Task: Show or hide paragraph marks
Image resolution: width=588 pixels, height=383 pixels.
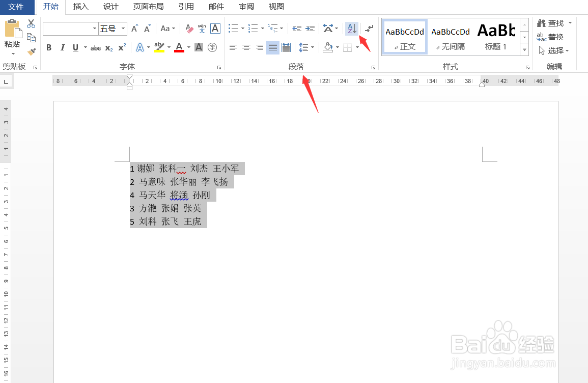Action: (x=370, y=29)
